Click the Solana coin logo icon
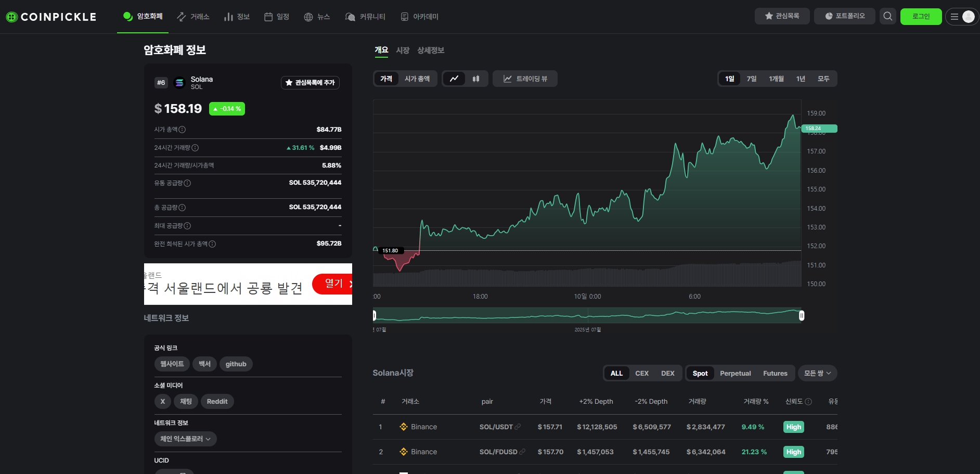980x474 pixels. pos(179,83)
